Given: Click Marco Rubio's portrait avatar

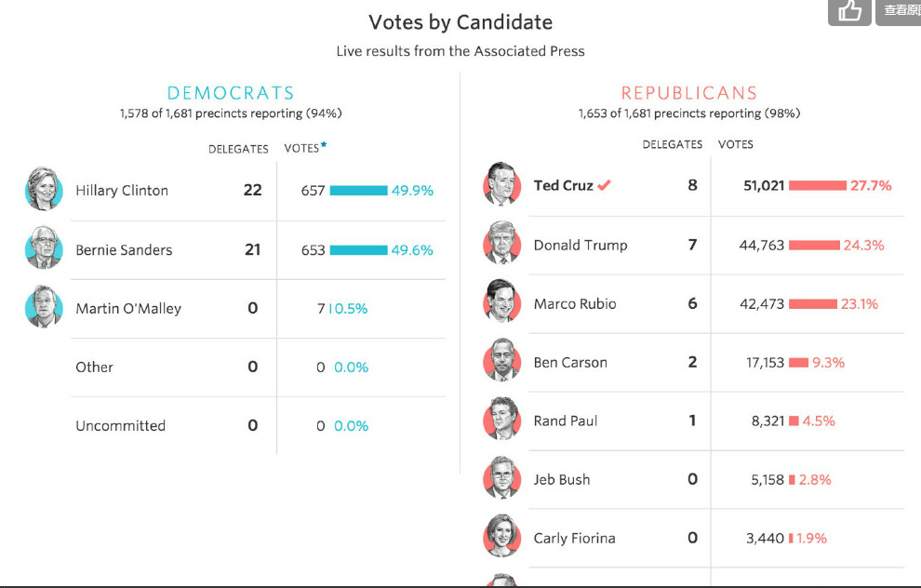Looking at the screenshot, I should tap(502, 302).
